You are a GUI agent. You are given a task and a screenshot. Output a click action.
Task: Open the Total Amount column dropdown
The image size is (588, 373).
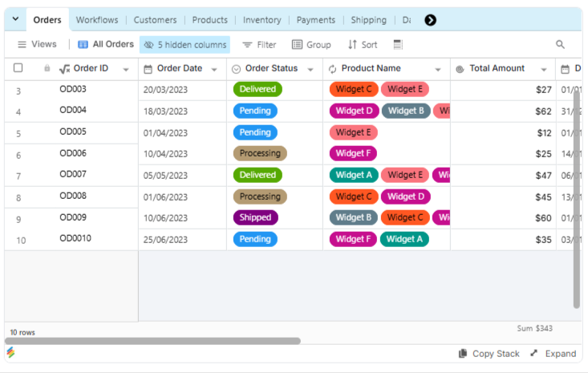tap(544, 69)
